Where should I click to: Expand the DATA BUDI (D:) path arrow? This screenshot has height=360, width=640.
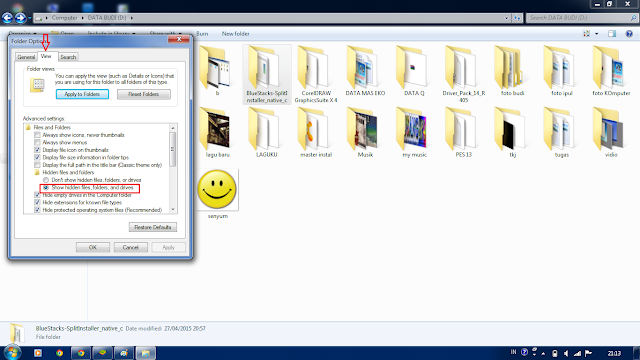(131, 18)
